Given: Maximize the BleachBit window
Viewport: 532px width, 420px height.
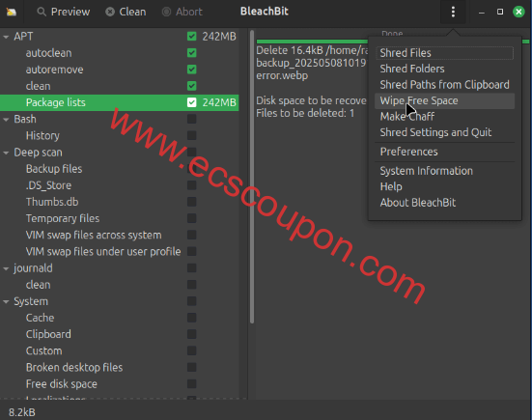Looking at the screenshot, I should tap(500, 12).
